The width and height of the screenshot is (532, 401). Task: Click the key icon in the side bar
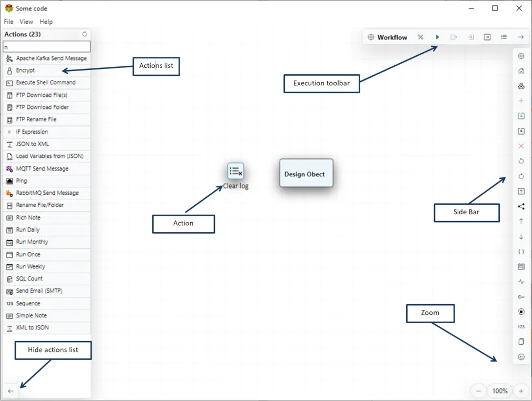point(521,297)
